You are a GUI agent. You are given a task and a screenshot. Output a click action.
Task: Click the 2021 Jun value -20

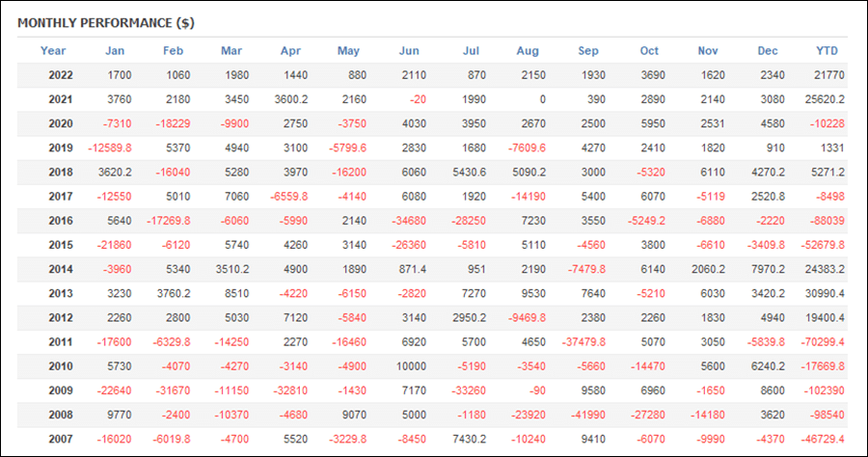click(418, 99)
